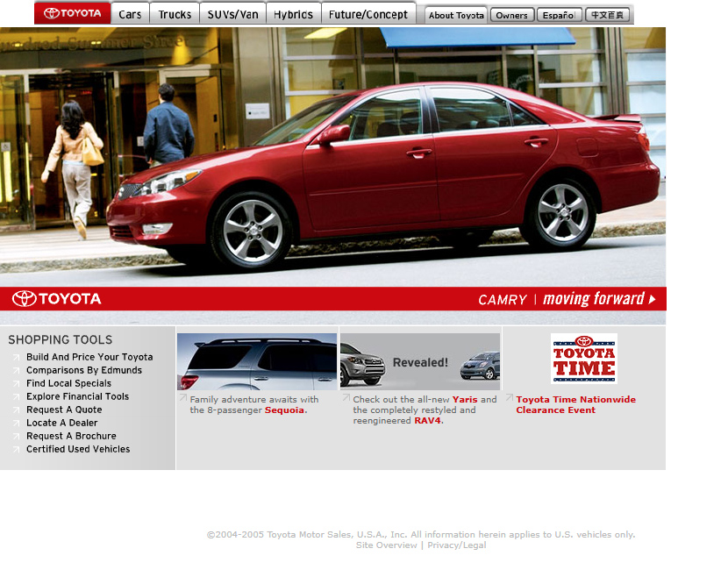Click the red Yaris link
The image size is (728, 570).
(x=465, y=400)
